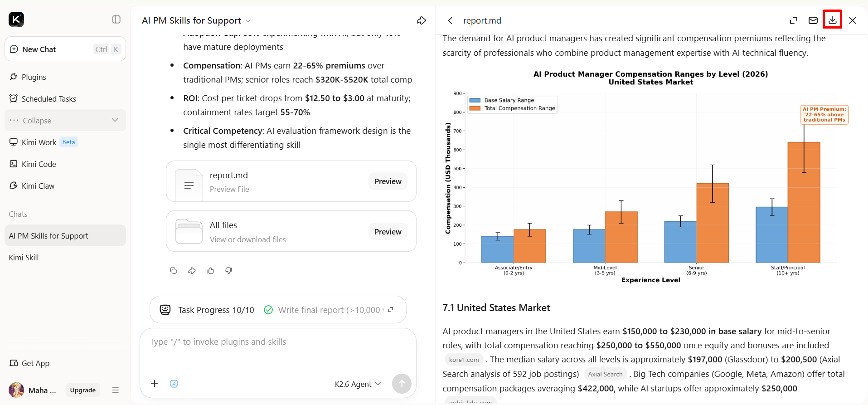
Task: Expand the Task Progress panel
Action: coord(391,310)
